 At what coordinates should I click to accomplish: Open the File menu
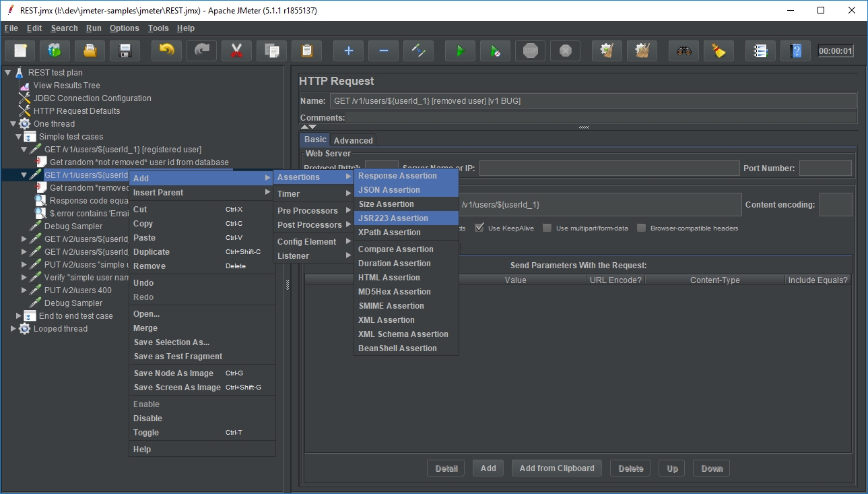(x=11, y=28)
